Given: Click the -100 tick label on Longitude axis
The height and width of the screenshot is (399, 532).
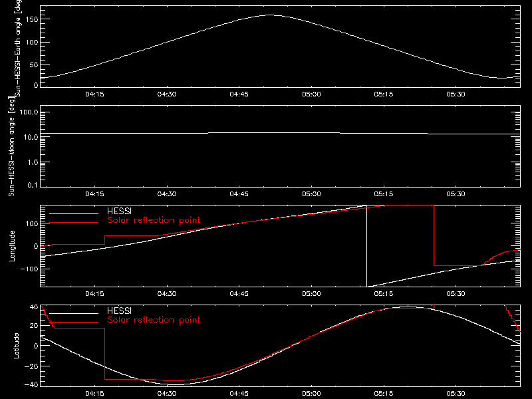Looking at the screenshot, I should [x=29, y=269].
